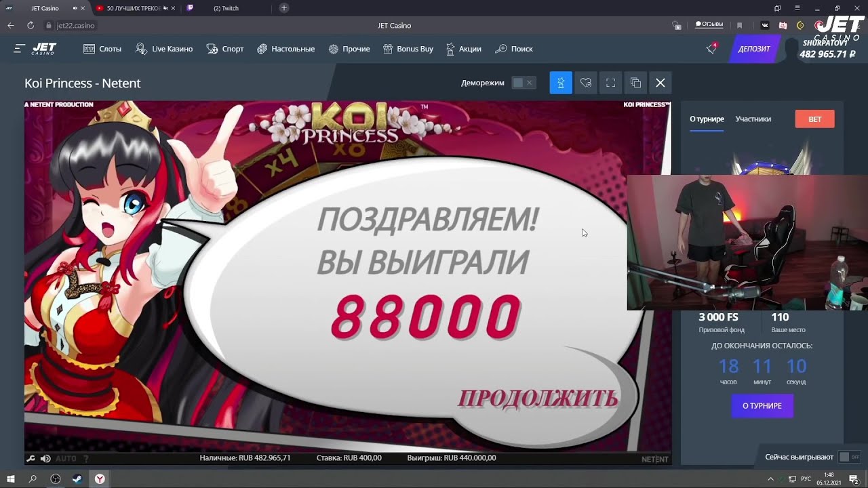Click the Отзывы reviews button
The image size is (868, 488).
coord(709,24)
